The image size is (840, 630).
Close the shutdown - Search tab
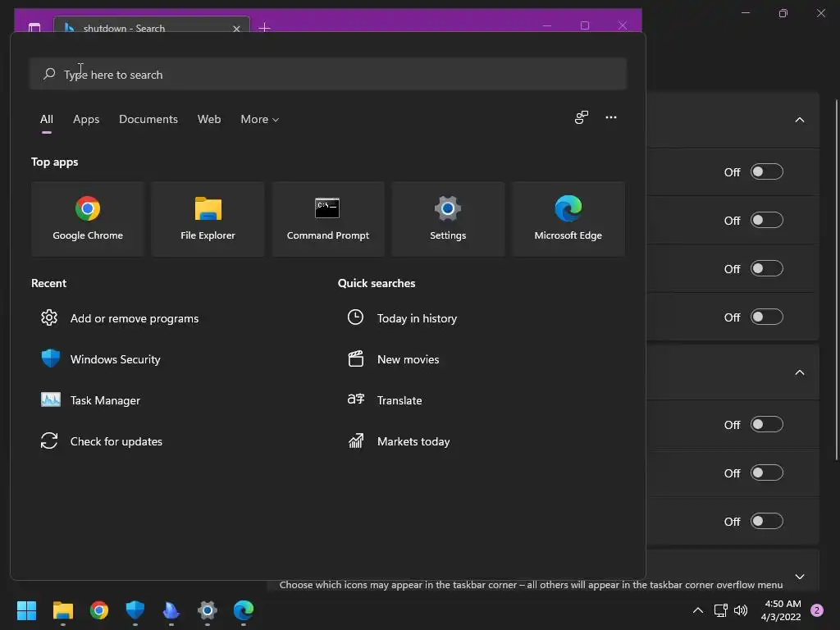(x=236, y=29)
